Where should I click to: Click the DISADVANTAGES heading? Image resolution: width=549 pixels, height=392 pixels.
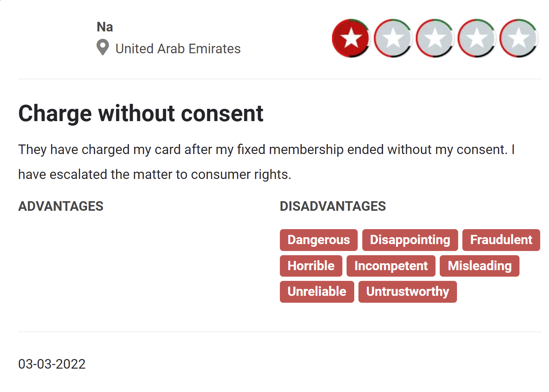coord(333,206)
